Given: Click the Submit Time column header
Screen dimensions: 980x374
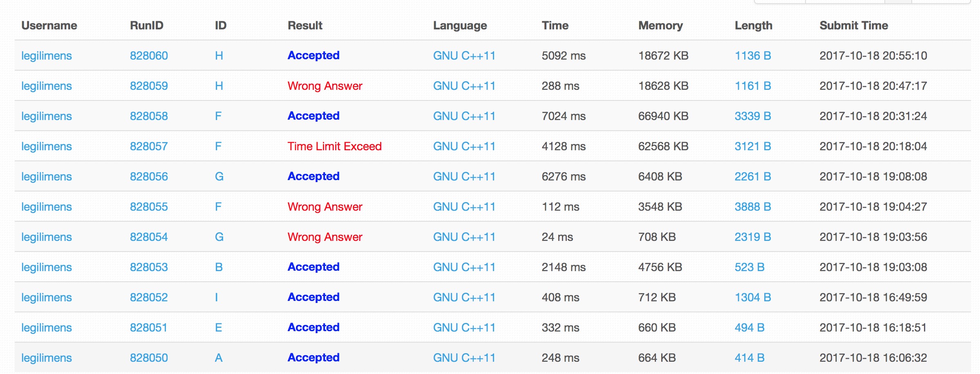Looking at the screenshot, I should click(x=853, y=25).
